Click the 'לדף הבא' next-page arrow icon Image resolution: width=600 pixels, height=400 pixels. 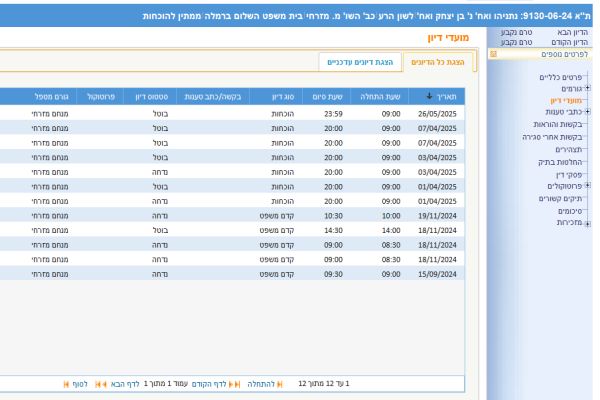[101, 384]
